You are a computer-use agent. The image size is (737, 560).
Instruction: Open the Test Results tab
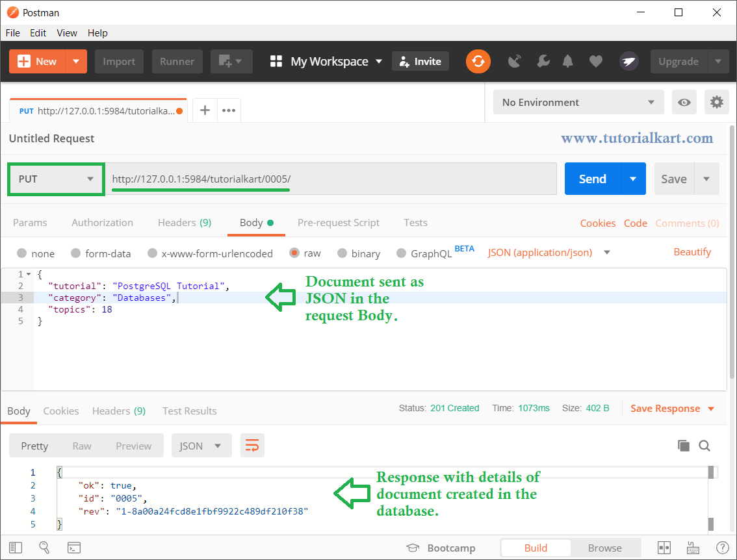pyautogui.click(x=189, y=411)
